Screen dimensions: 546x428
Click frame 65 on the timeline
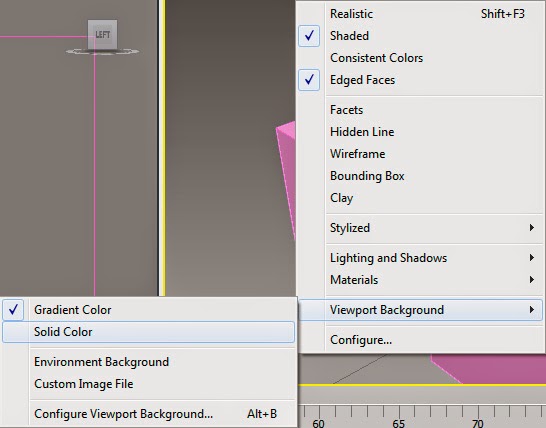coord(398,423)
